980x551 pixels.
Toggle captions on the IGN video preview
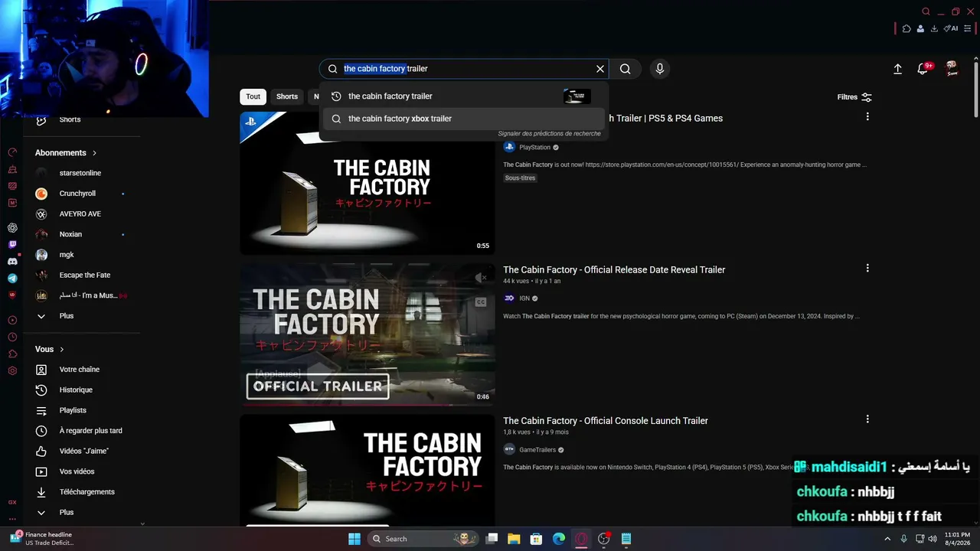[x=481, y=302]
